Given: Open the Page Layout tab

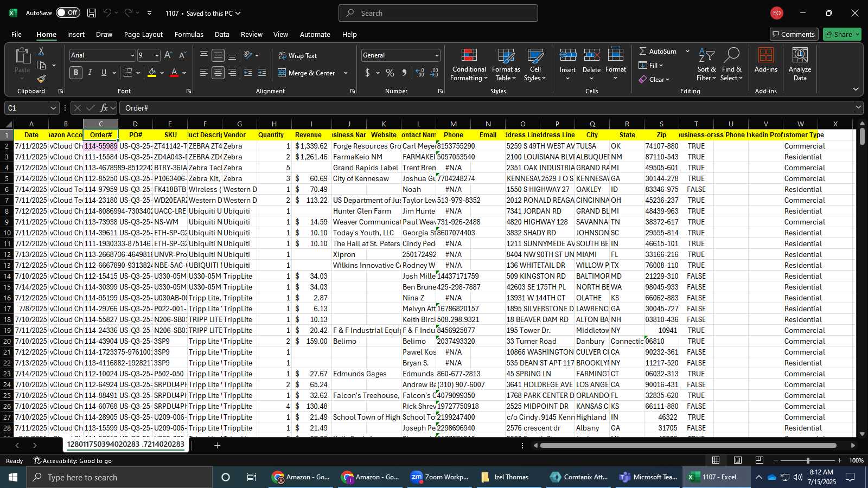Looking at the screenshot, I should [143, 34].
